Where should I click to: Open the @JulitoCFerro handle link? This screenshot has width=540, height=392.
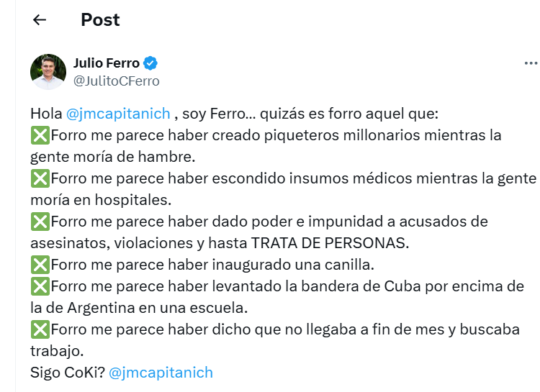coord(117,81)
